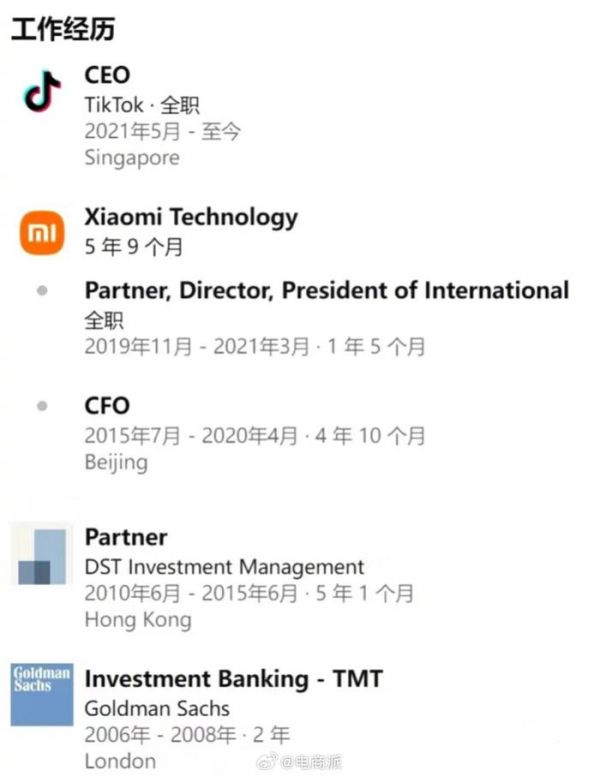Select the Partner, Director, President of International title
This screenshot has height=776, width=600.
pyautogui.click(x=326, y=291)
